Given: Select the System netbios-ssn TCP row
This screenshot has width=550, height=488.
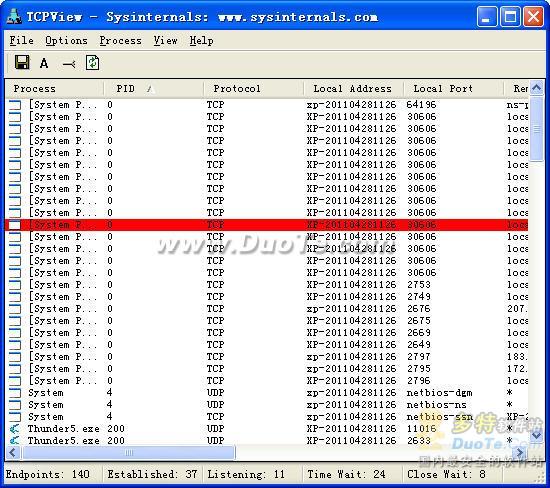Looking at the screenshot, I should point(267,416).
